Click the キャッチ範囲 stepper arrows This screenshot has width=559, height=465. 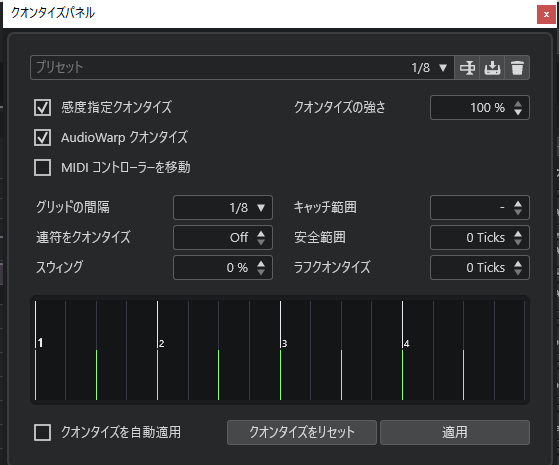518,207
